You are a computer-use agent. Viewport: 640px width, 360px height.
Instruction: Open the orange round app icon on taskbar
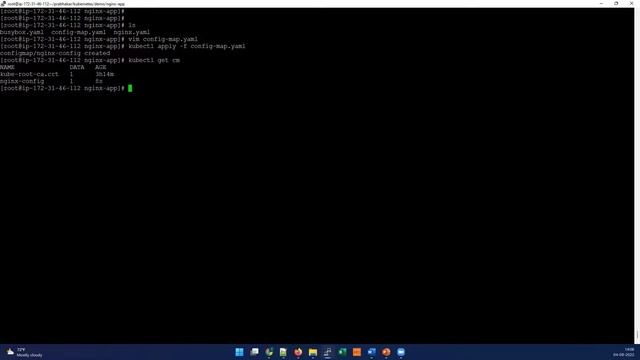coord(386,352)
